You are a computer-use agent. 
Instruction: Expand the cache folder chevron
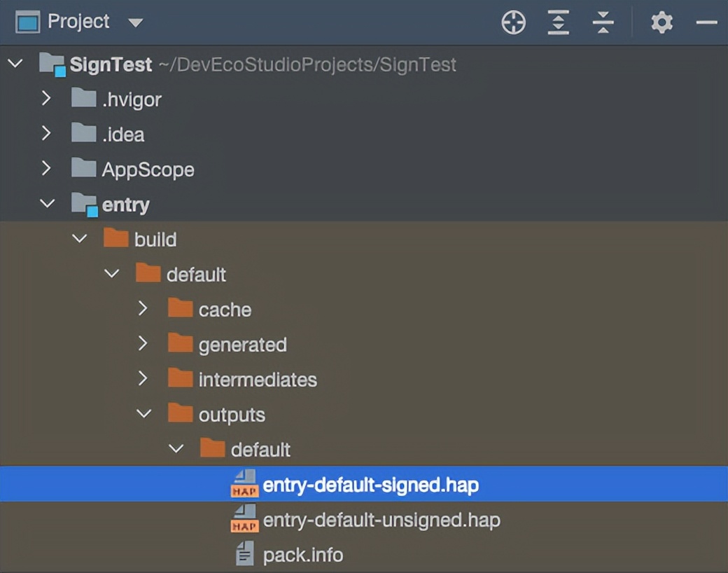click(143, 309)
